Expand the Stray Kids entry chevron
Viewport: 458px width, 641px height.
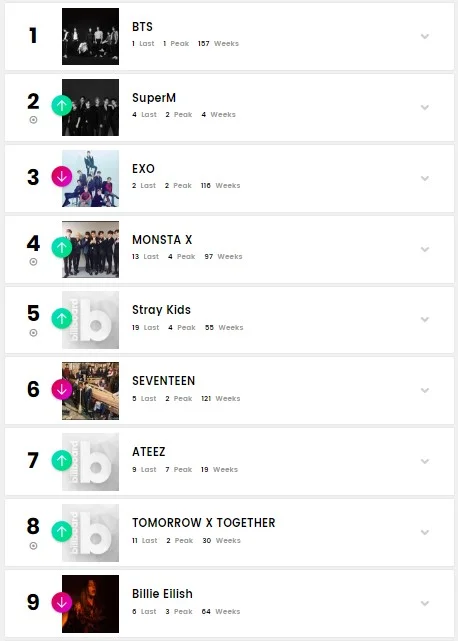pos(425,319)
